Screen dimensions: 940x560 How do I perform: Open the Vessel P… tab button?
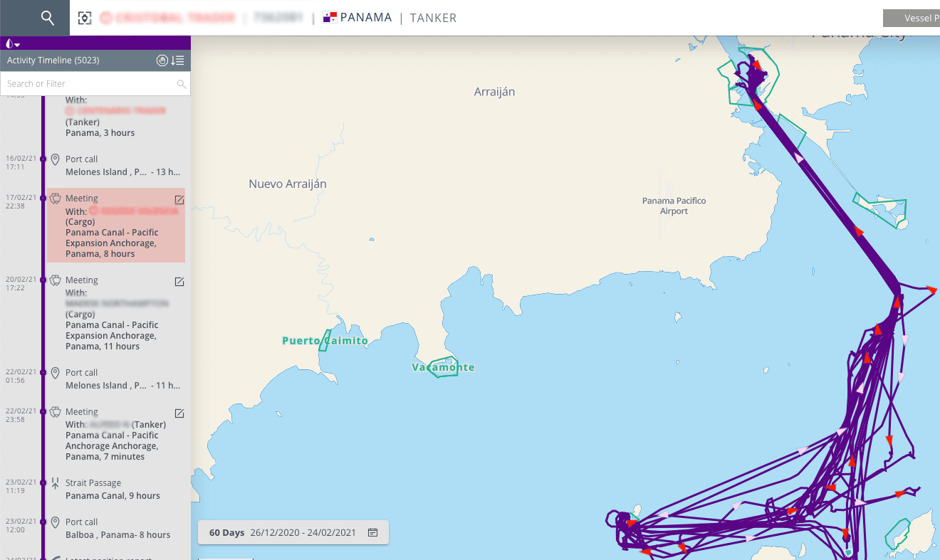tap(912, 18)
